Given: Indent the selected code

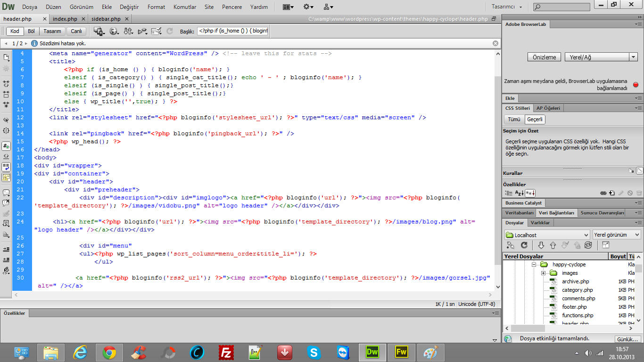Looking at the screenshot, I should 6,249.
